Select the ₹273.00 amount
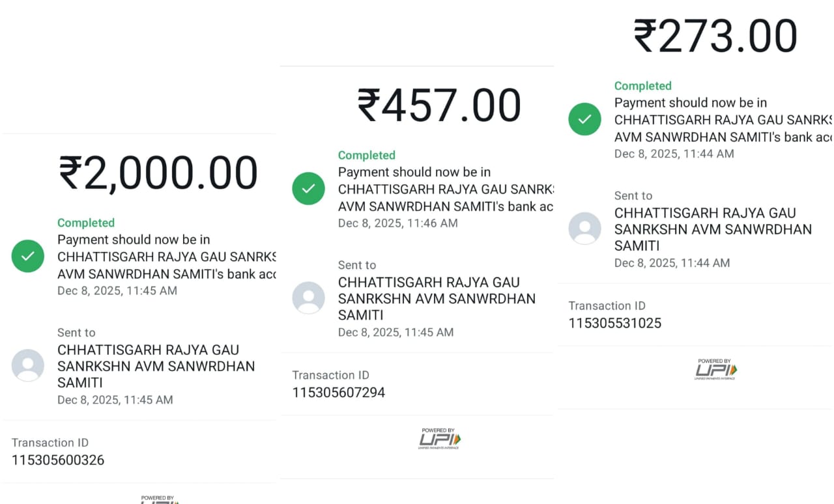The width and height of the screenshot is (834, 504). 715,36
